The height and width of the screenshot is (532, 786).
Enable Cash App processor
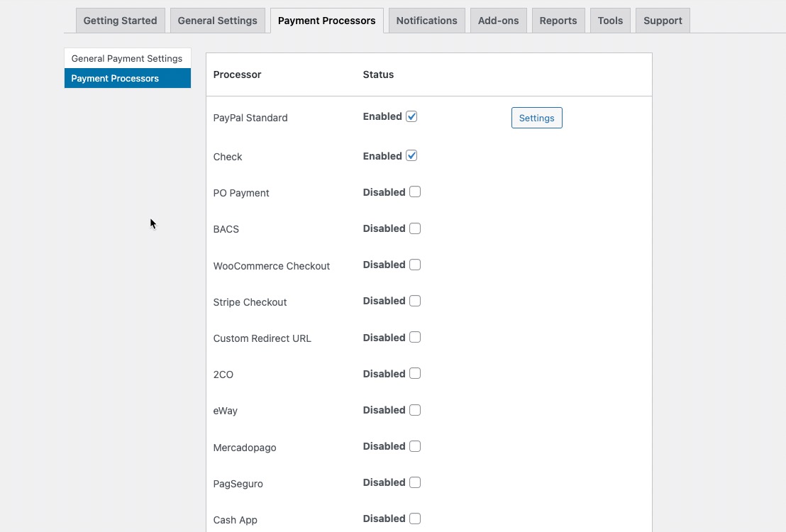click(x=415, y=519)
